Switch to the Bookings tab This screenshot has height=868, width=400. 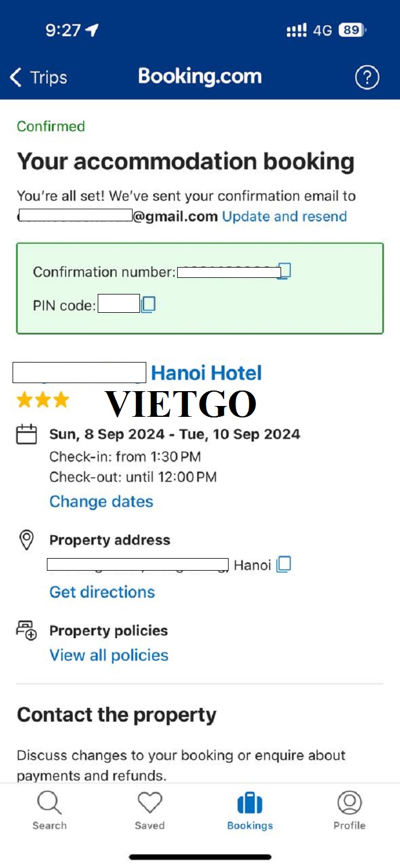250,810
